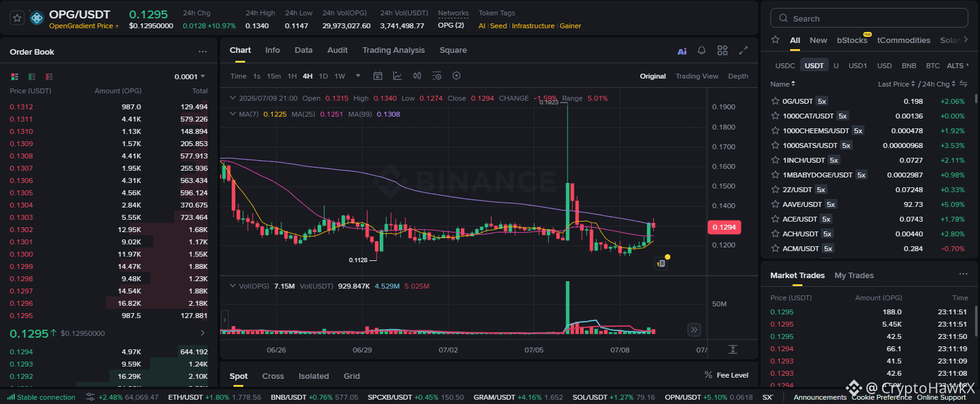The height and width of the screenshot is (404, 980).
Task: Advance market categories with right chevron
Action: [x=966, y=39]
